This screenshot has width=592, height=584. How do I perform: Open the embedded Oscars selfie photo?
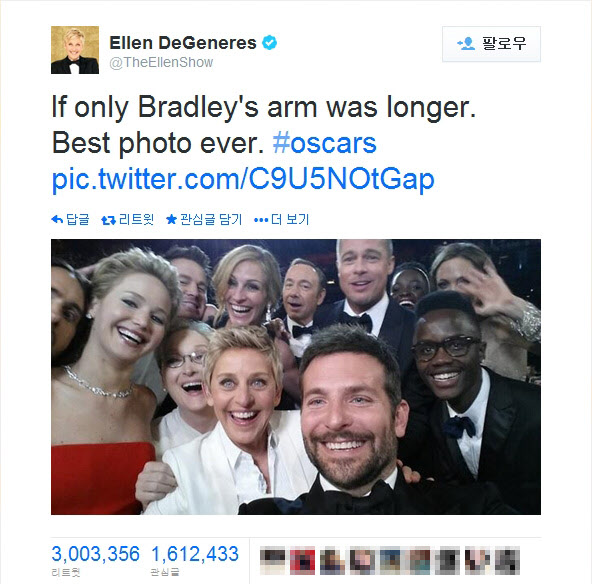(296, 377)
